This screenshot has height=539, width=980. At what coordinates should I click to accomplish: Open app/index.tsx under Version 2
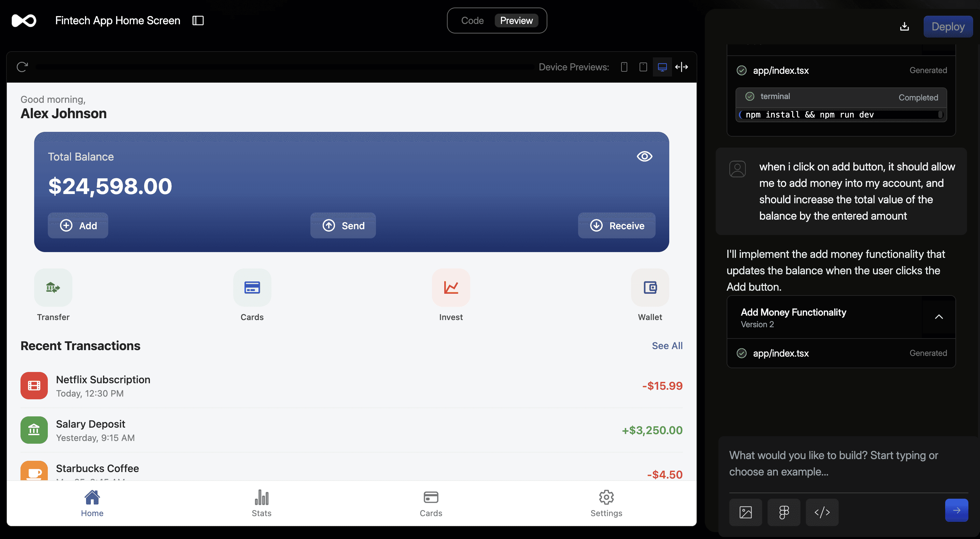click(x=781, y=353)
